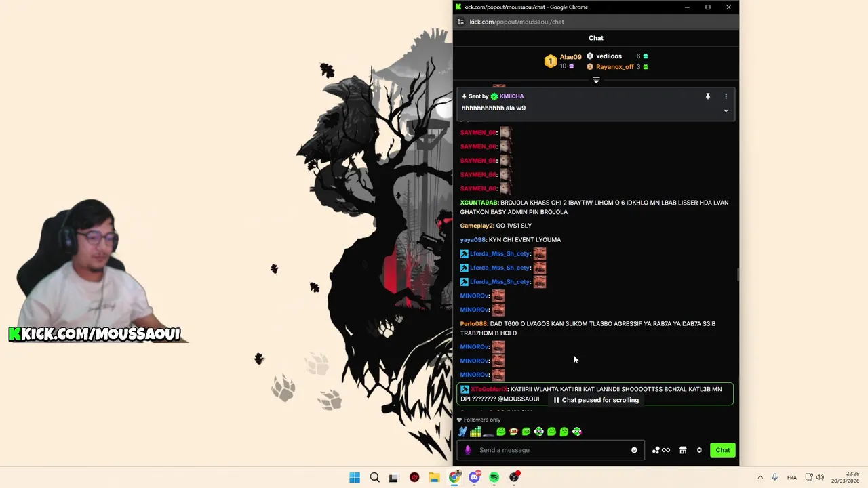Open the last MINOROv chat username
The width and height of the screenshot is (868, 488).
(474, 375)
